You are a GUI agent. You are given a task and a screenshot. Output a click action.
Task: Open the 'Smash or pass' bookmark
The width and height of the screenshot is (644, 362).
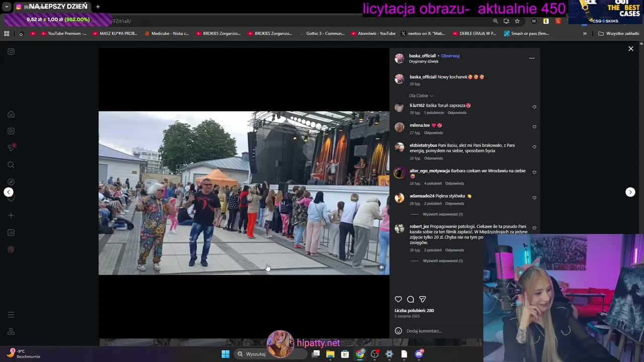526,34
